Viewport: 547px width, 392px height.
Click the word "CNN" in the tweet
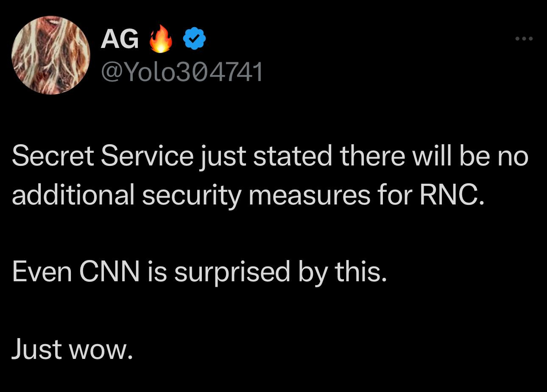[109, 272]
